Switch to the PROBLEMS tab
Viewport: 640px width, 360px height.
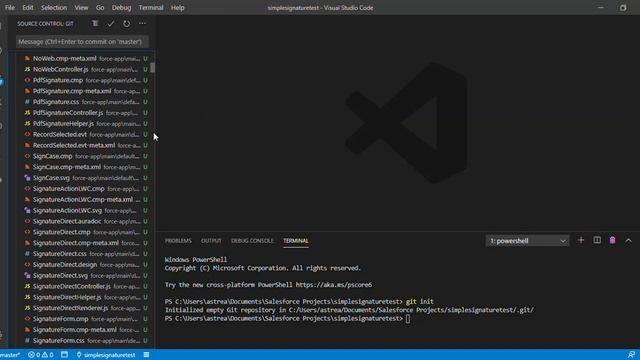point(178,241)
